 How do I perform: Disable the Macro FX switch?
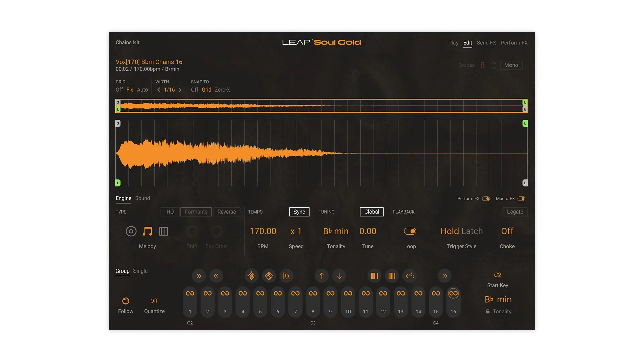[x=521, y=199]
